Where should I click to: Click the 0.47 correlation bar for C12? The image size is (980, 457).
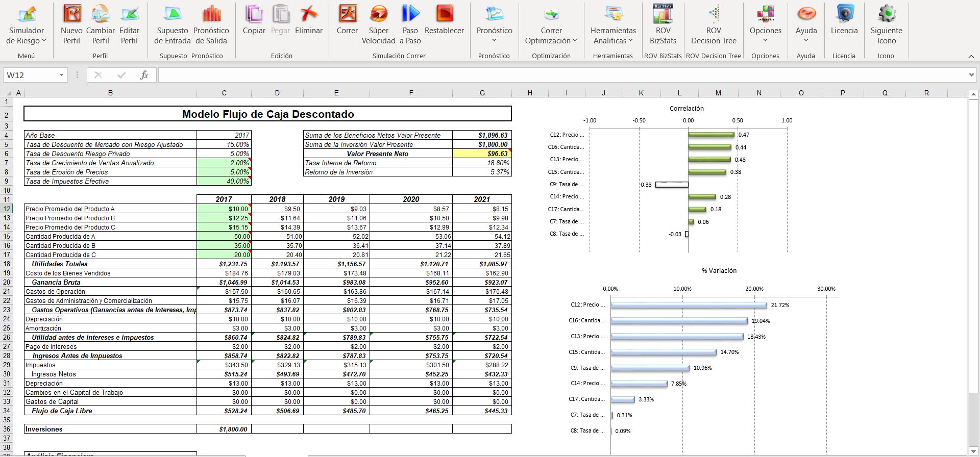(x=712, y=135)
